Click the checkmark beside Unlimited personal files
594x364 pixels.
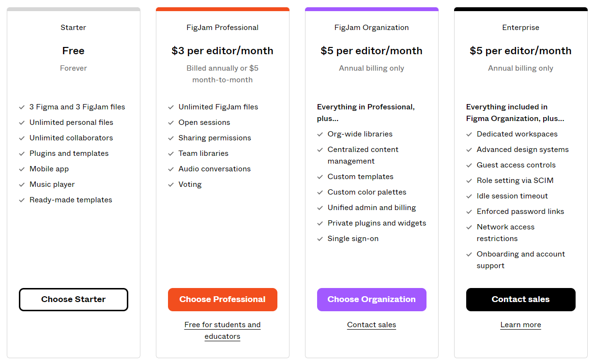22,123
